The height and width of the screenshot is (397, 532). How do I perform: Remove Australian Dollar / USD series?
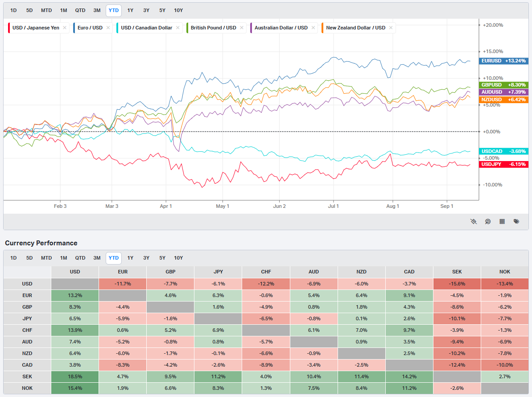click(313, 28)
